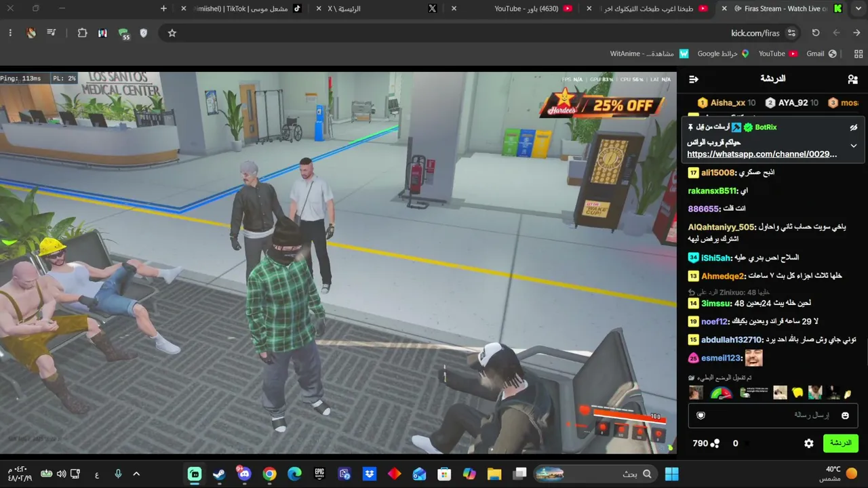Image resolution: width=868 pixels, height=488 pixels.
Task: Click the chat message input field
Action: tap(773, 415)
